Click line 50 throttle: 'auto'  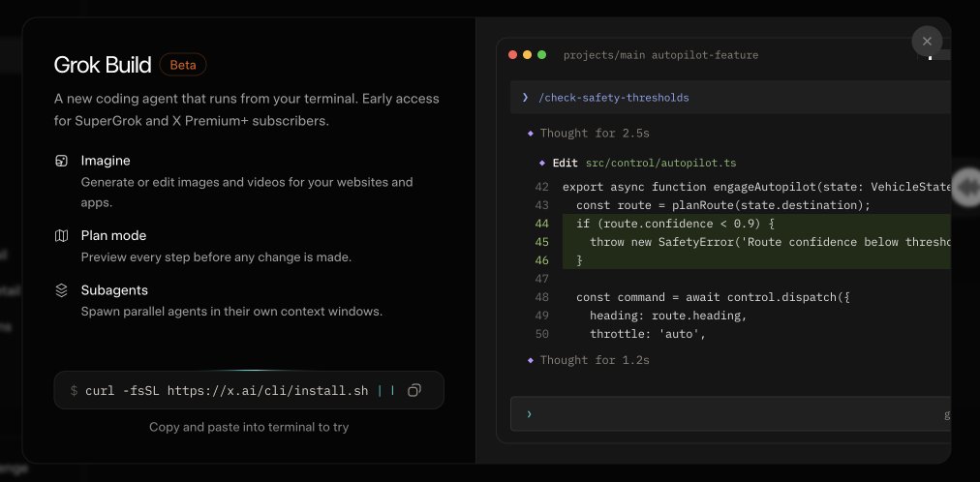click(648, 334)
